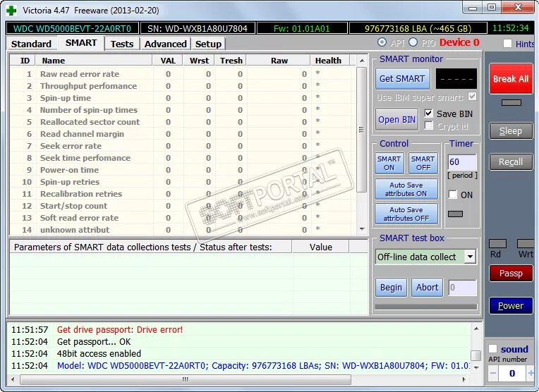Select the PIO access mode radio button
The width and height of the screenshot is (539, 392).
point(413,42)
